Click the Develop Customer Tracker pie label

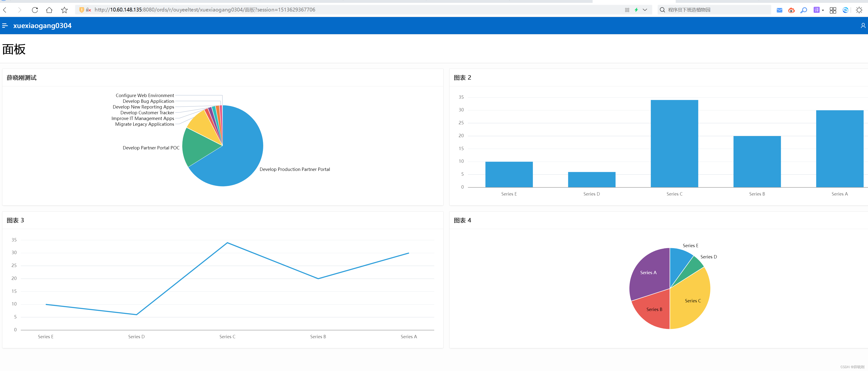point(147,113)
